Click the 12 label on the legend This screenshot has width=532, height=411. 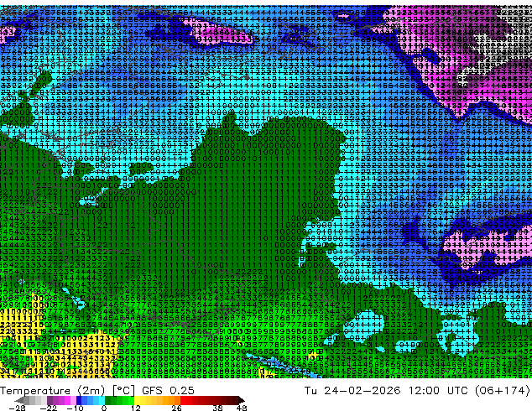(136, 408)
